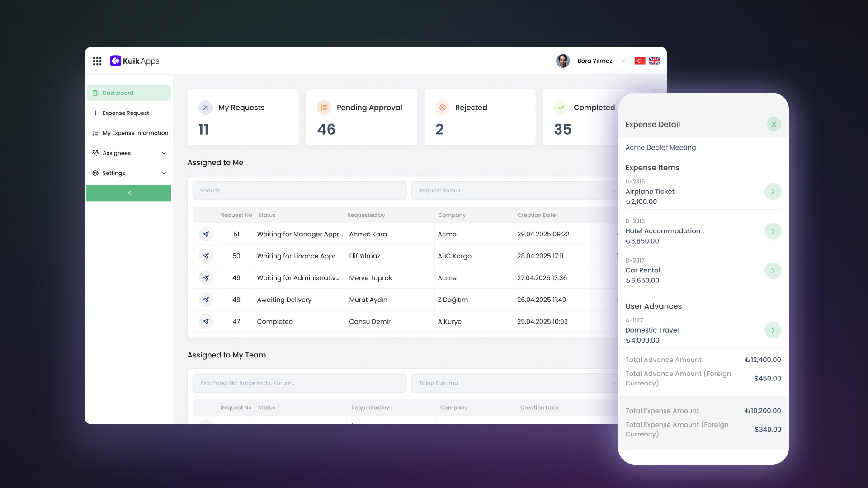This screenshot has width=868, height=488.
Task: Switch language using the Turkish flag
Action: pyautogui.click(x=640, y=61)
